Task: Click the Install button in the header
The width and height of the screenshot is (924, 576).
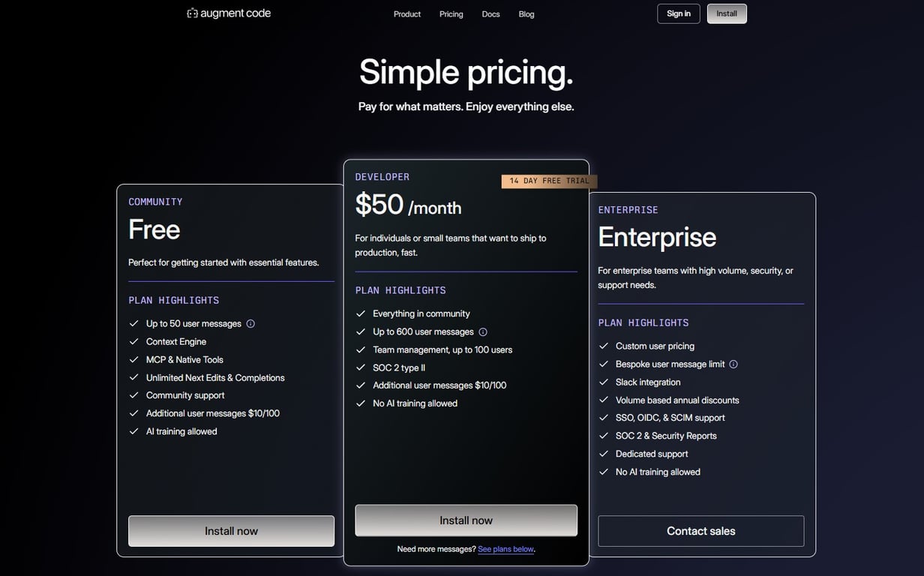Action: point(727,13)
